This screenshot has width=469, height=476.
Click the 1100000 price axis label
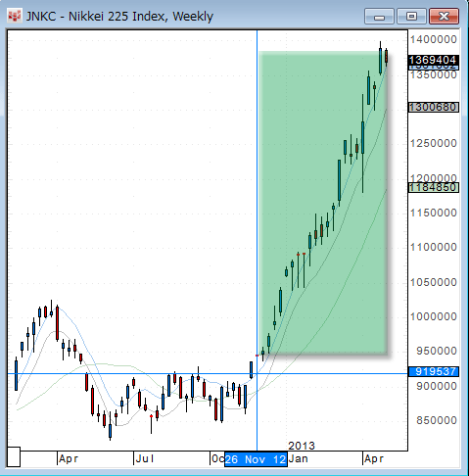point(434,247)
